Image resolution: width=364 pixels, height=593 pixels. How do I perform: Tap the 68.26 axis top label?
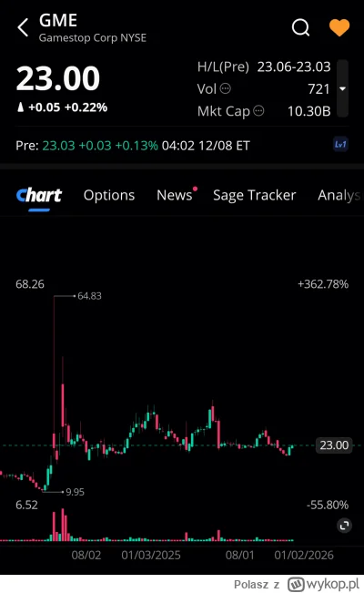click(30, 284)
